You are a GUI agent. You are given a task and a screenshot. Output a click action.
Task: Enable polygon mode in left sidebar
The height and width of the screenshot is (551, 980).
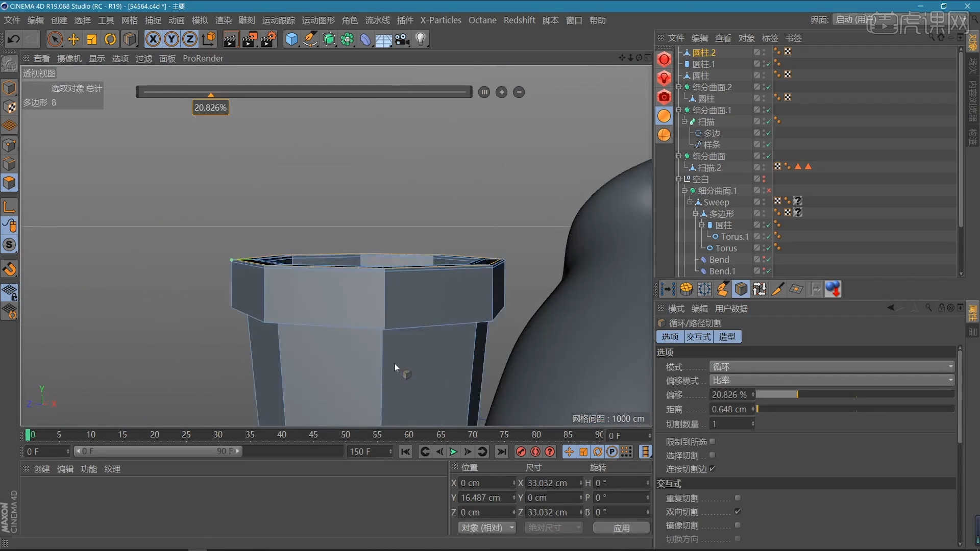[9, 183]
